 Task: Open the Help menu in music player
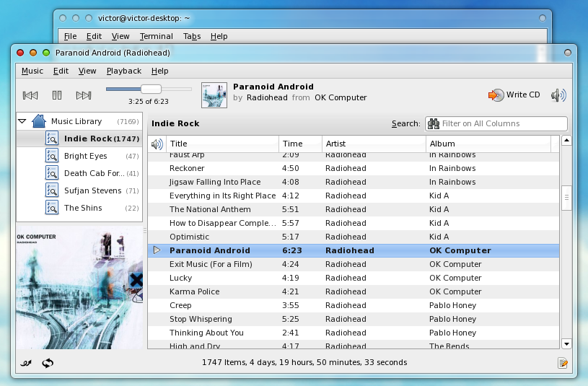tap(159, 71)
